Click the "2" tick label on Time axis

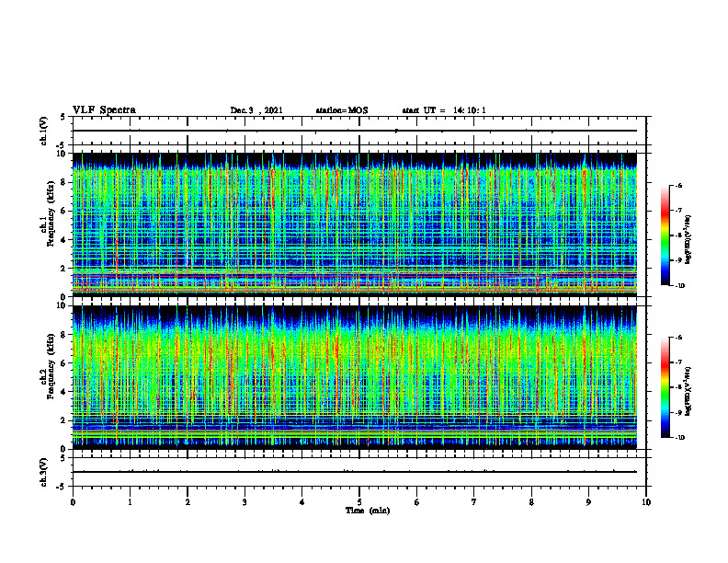[188, 502]
